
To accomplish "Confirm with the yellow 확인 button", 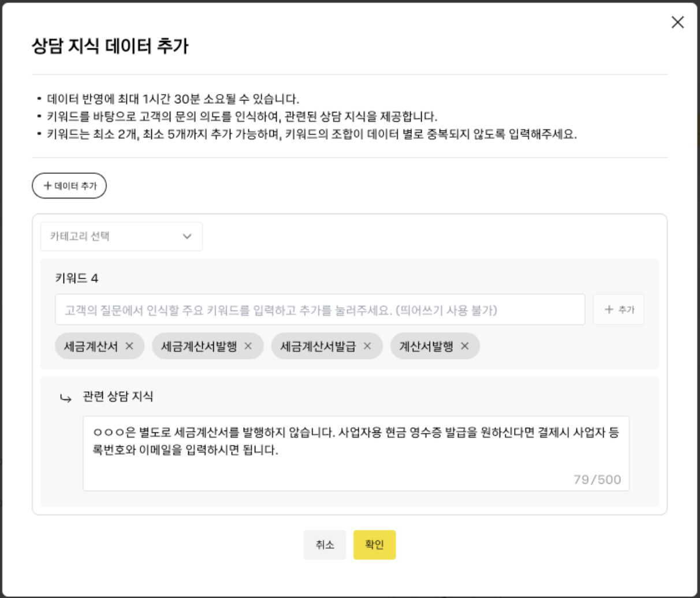I will tap(374, 544).
